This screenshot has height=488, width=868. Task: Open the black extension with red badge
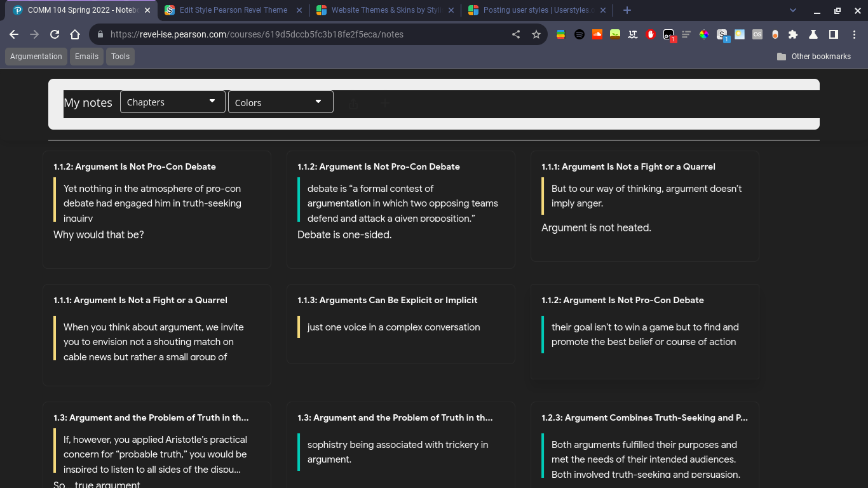[x=668, y=34]
